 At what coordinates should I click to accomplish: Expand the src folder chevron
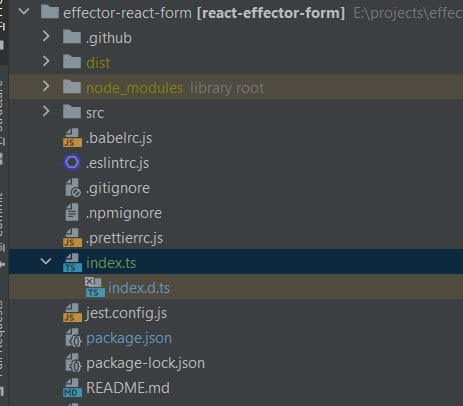pos(46,112)
